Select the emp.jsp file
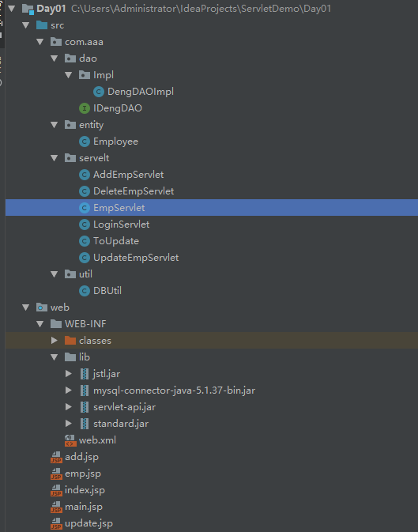The height and width of the screenshot is (532, 418). (83, 474)
